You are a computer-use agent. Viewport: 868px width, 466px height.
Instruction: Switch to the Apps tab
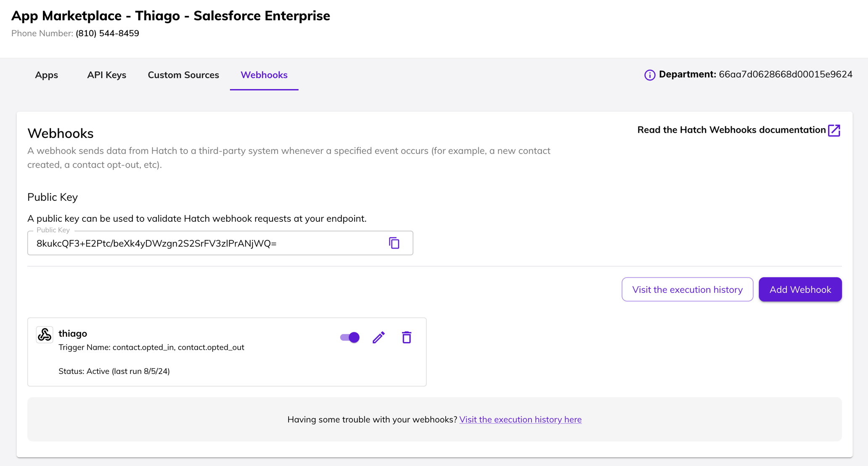46,75
